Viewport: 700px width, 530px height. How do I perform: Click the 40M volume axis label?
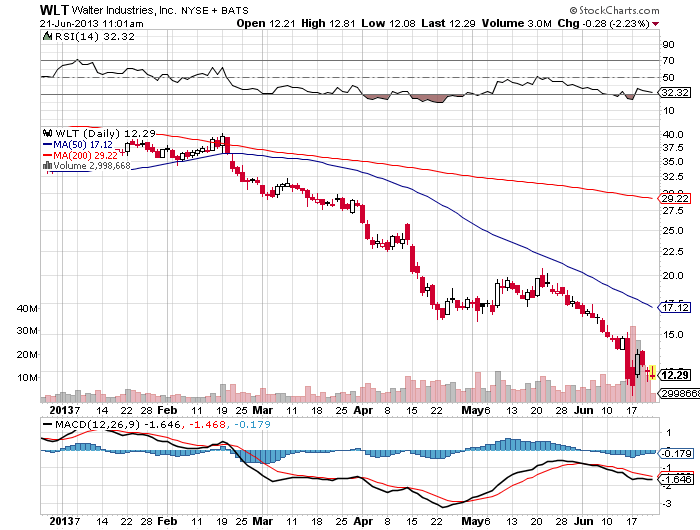click(x=27, y=309)
